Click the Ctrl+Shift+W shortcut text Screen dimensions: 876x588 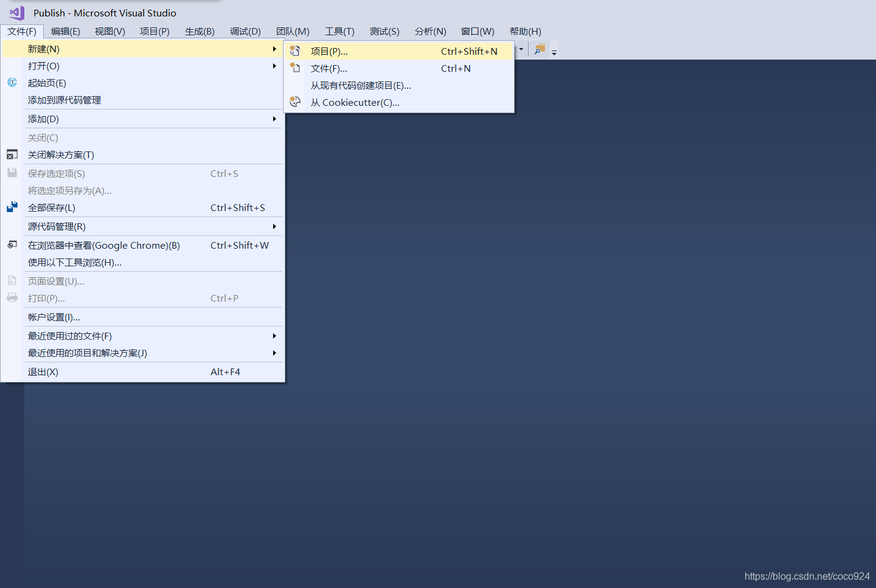click(x=240, y=245)
